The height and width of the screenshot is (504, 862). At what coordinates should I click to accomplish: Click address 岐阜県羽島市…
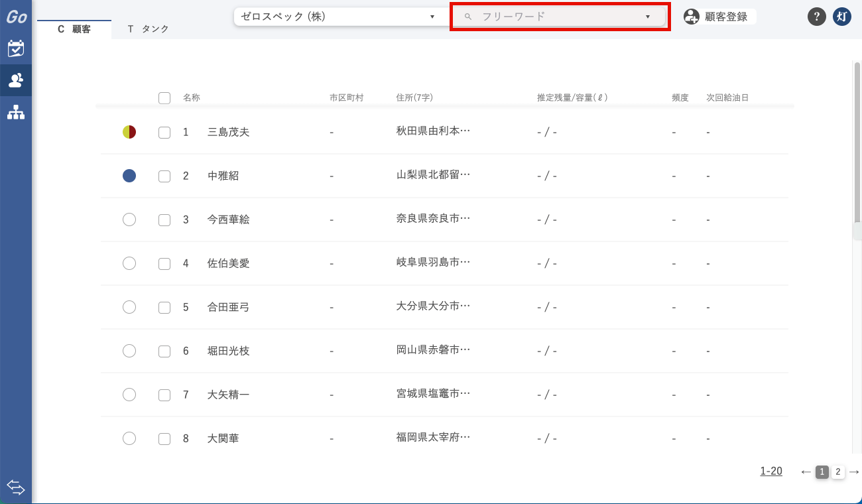[x=433, y=262]
